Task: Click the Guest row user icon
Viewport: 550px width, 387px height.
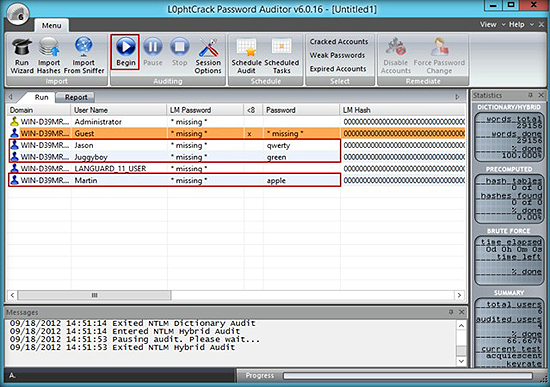Action: pos(14,133)
